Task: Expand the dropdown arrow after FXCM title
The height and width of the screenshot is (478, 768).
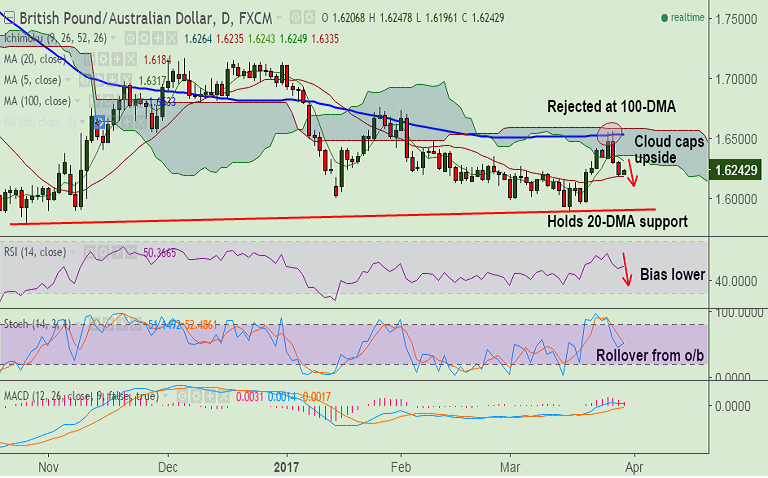Action: (x=279, y=19)
